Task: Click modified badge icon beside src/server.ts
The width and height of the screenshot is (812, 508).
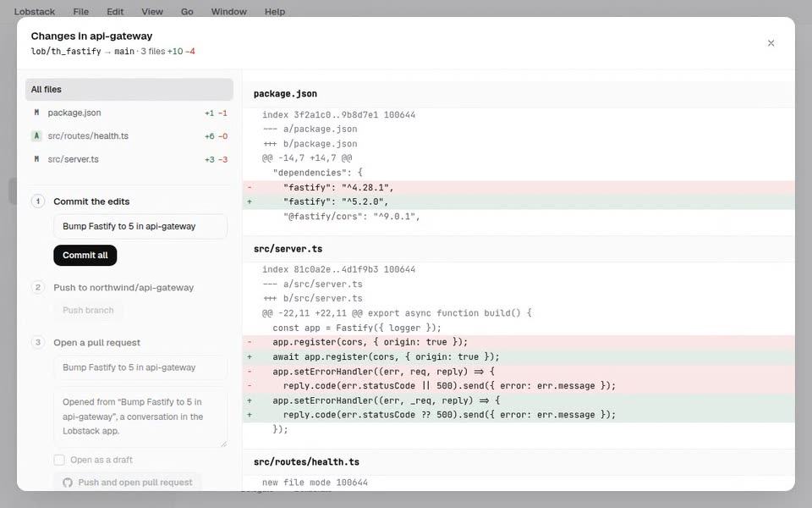Action: [x=36, y=159]
